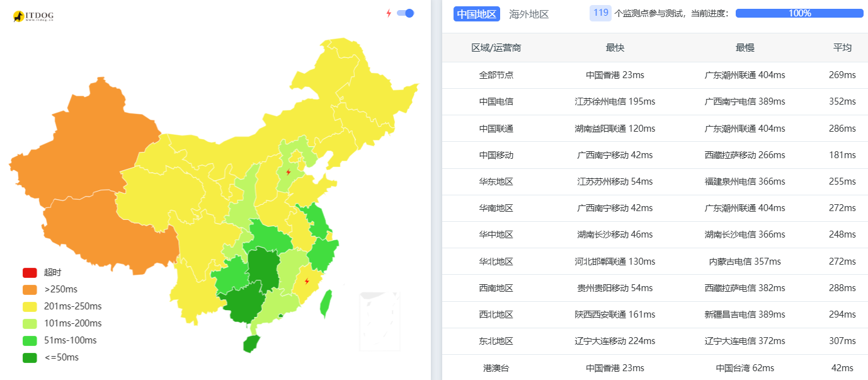868x380 pixels.
Task: Click the 100% progress bar
Action: click(799, 13)
